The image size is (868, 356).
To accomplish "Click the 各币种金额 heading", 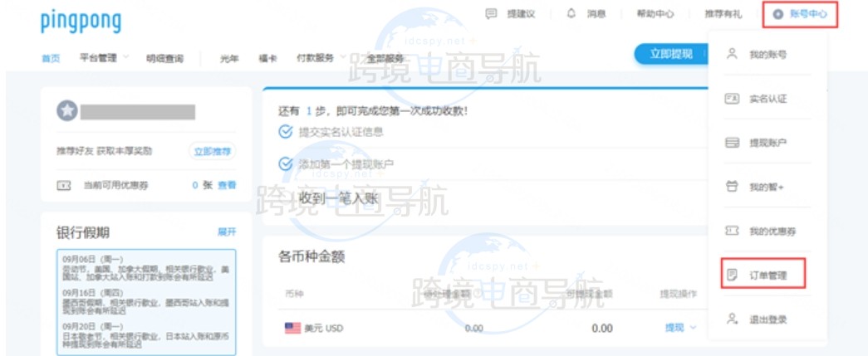I will point(312,257).
